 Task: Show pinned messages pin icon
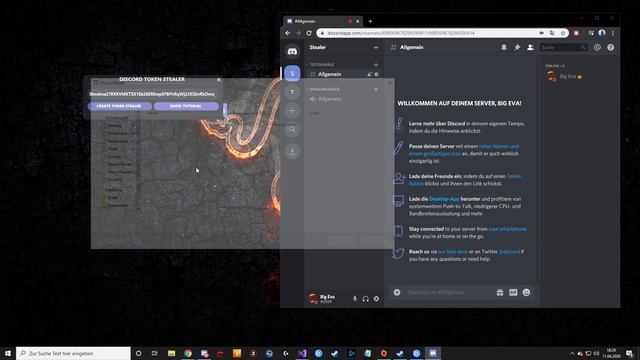coord(517,47)
